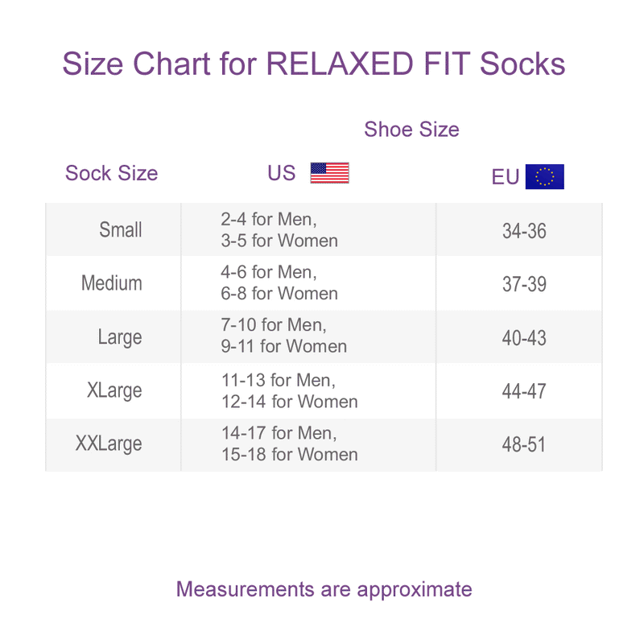The image size is (644, 644).
Task: Click the "Measurements are approximate" note
Action: point(324,589)
